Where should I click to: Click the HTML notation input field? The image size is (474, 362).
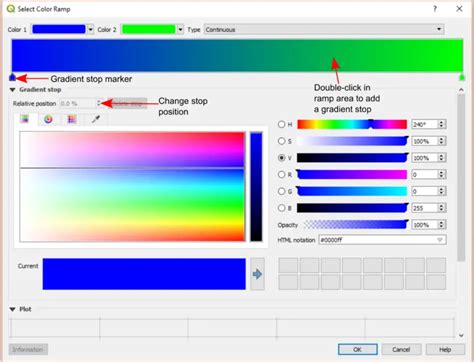pyautogui.click(x=382, y=240)
